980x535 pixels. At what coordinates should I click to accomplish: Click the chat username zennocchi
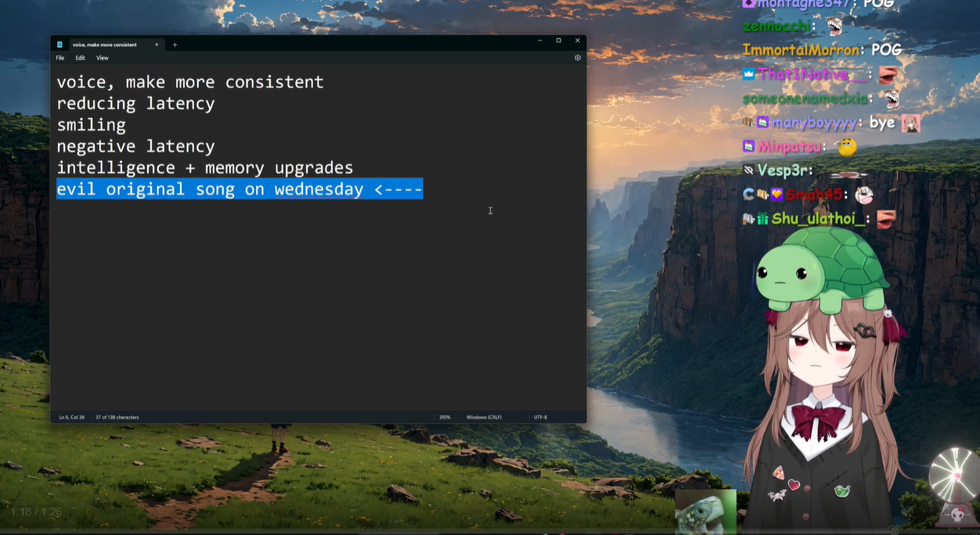coord(775,27)
